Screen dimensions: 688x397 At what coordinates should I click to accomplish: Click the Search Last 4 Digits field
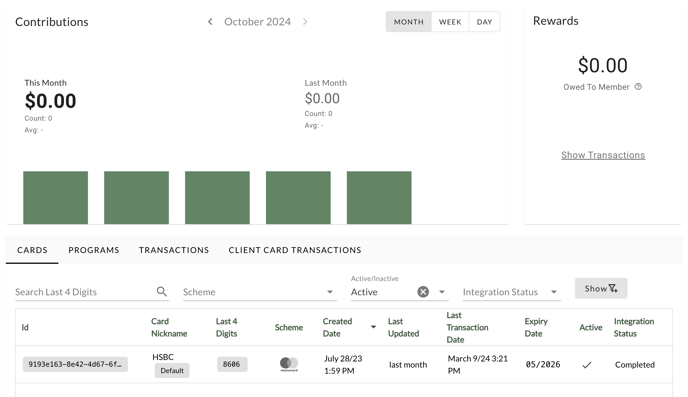click(x=85, y=292)
